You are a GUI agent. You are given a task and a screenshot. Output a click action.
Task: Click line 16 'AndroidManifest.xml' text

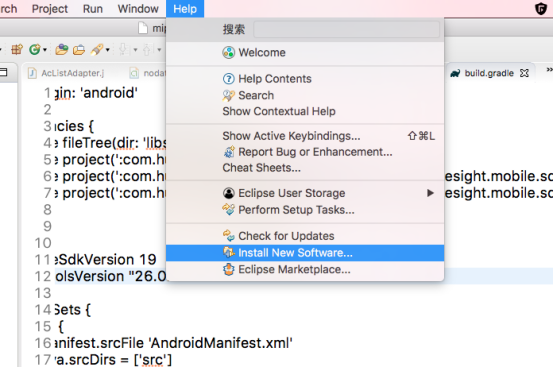pyautogui.click(x=220, y=343)
